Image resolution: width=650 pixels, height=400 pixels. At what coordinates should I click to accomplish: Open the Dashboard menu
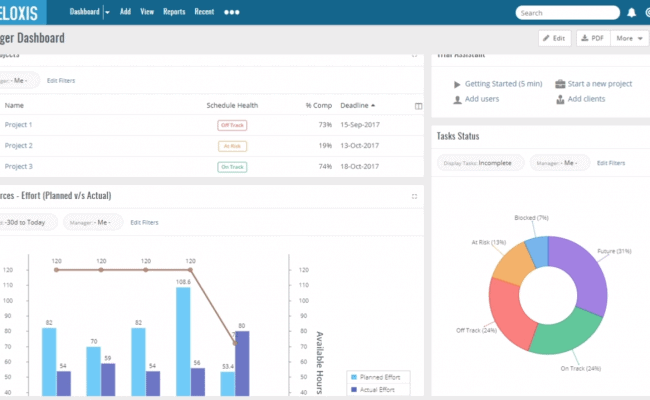(x=85, y=12)
